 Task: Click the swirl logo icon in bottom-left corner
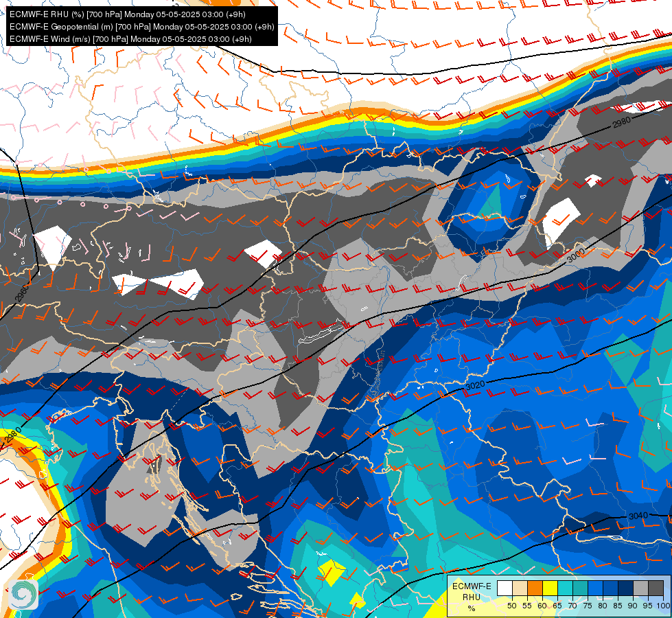(23, 594)
